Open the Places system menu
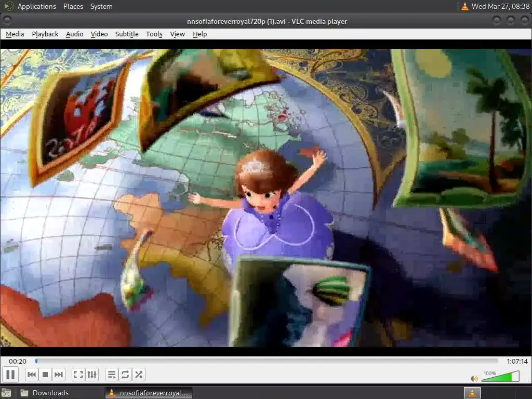This screenshot has height=399, width=532. tap(73, 6)
